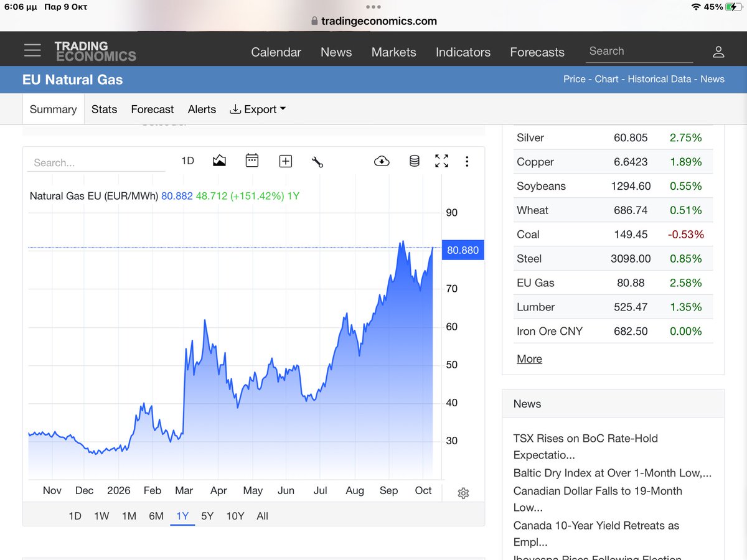This screenshot has height=560, width=747.
Task: Click the cloud download chart icon
Action: [382, 161]
